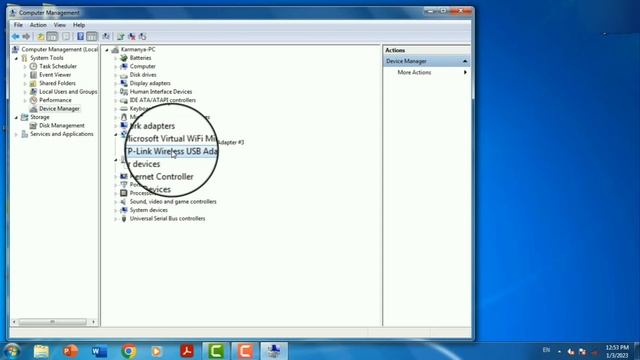Click the Event Viewer icon in the left tree
Image resolution: width=640 pixels, height=360 pixels.
point(33,75)
